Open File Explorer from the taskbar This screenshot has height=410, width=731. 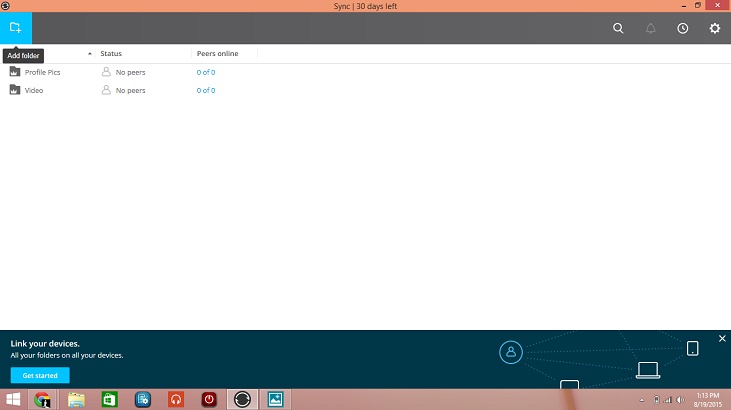pos(77,399)
